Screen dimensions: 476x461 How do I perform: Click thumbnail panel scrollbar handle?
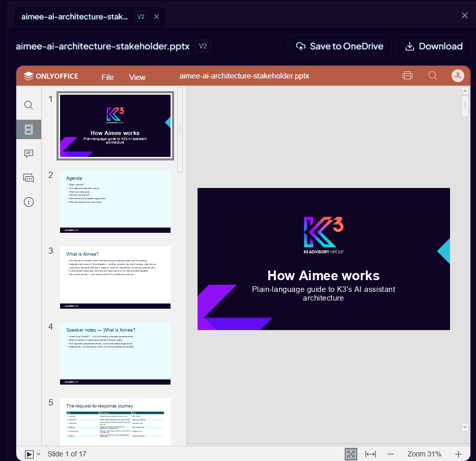coord(180,130)
